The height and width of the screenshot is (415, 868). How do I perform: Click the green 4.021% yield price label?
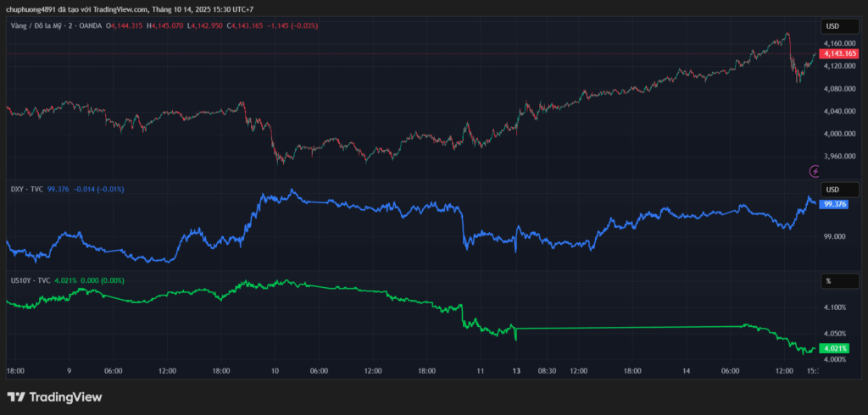pos(835,348)
